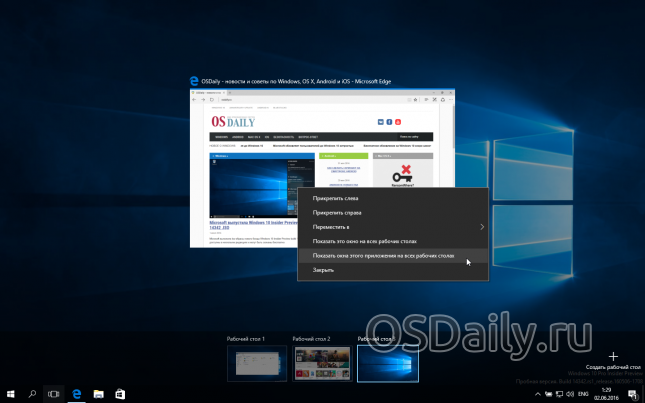Select 'Прикрепить слева' in context menu
This screenshot has height=403, width=645.
click(x=336, y=198)
